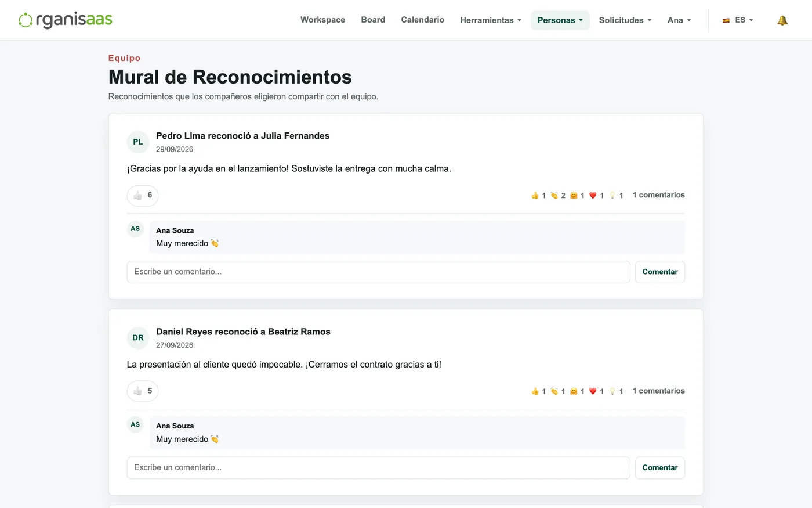Click Pedro Lima's PL avatar
812x508 pixels.
pos(138,142)
